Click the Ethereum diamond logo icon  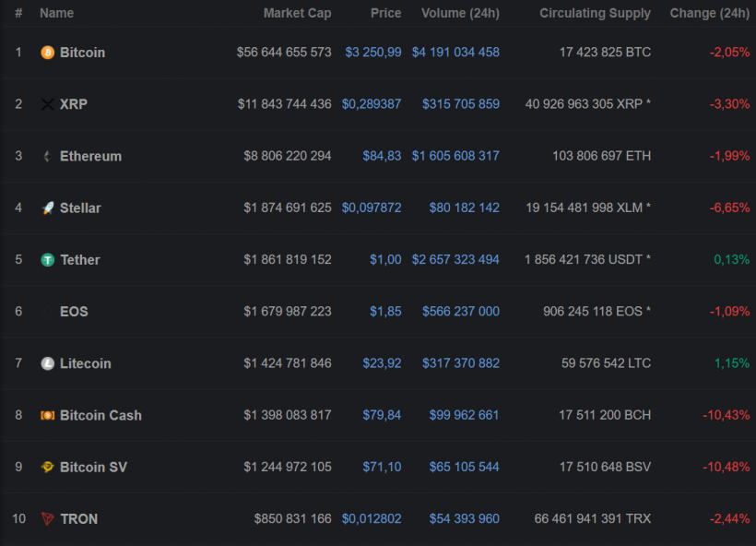click(48, 156)
